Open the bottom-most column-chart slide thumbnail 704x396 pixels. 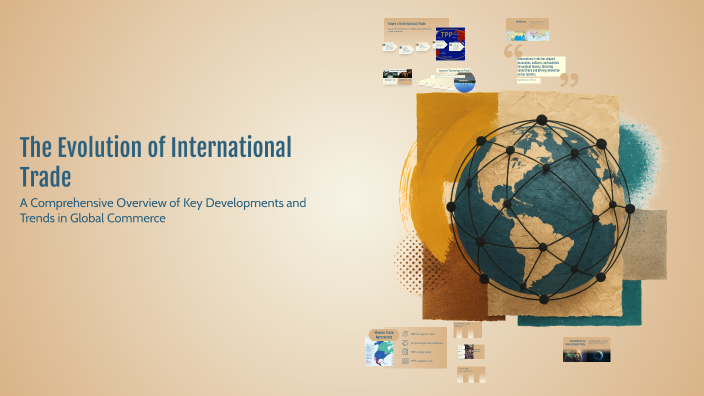[x=471, y=374]
